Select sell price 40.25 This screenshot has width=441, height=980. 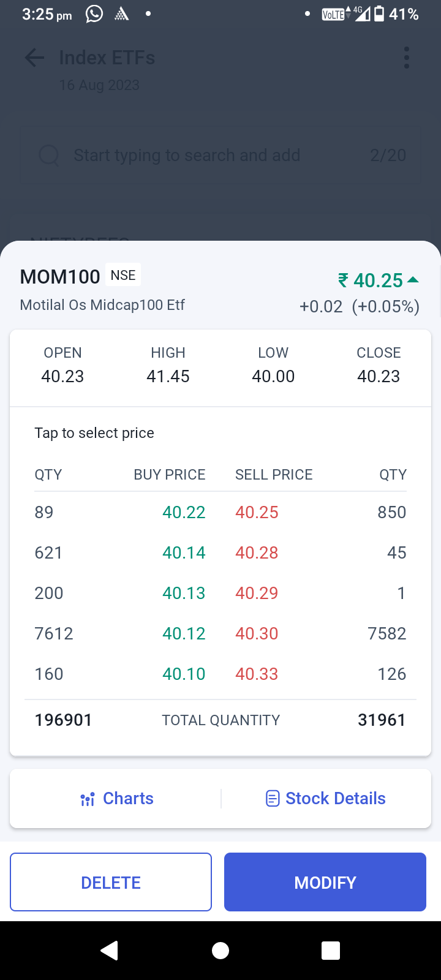257,512
